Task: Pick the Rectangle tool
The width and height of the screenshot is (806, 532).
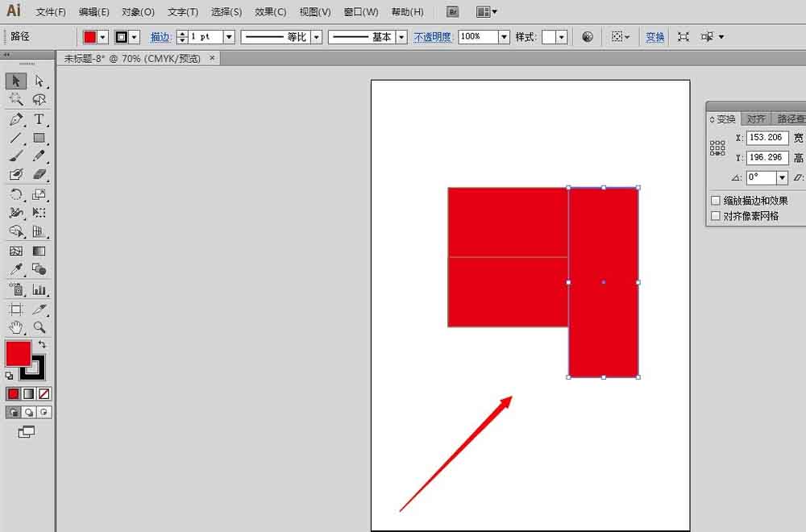Action: [x=39, y=138]
